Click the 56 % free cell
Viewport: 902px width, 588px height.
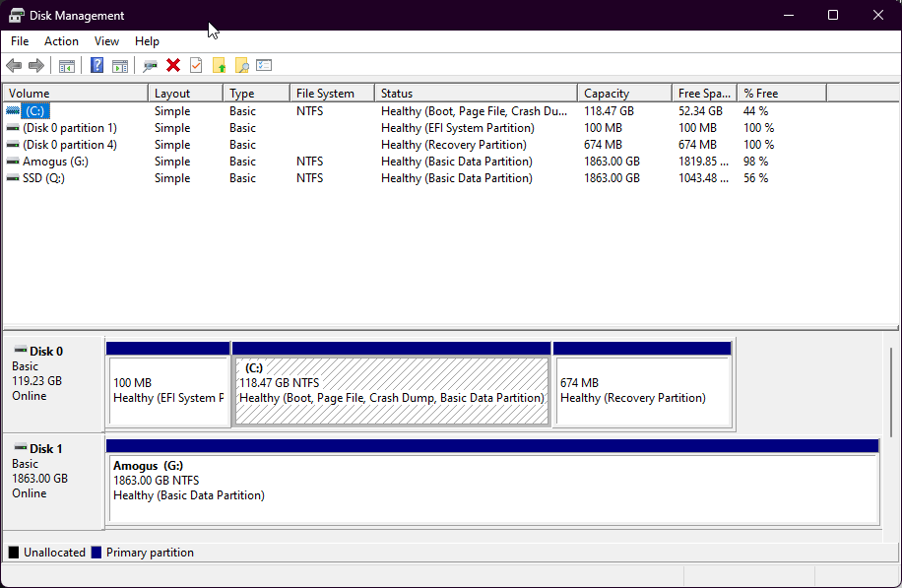coord(755,178)
